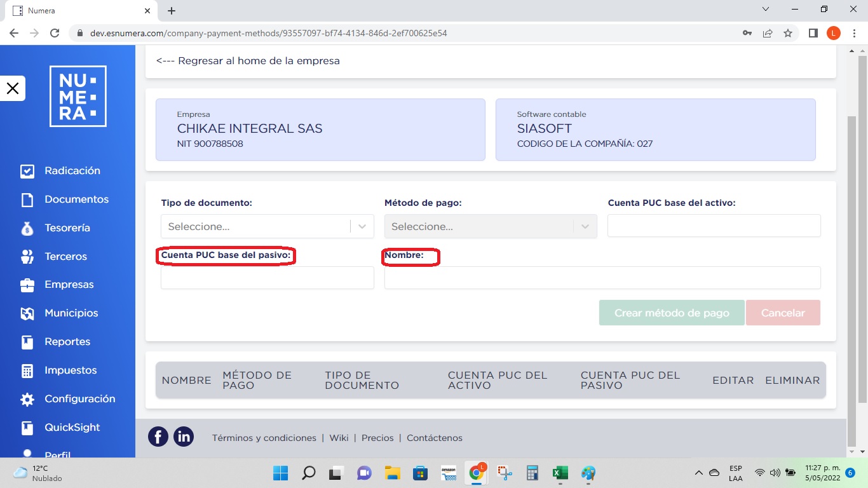
Task: Open the Radicación section icon
Action: [27, 171]
